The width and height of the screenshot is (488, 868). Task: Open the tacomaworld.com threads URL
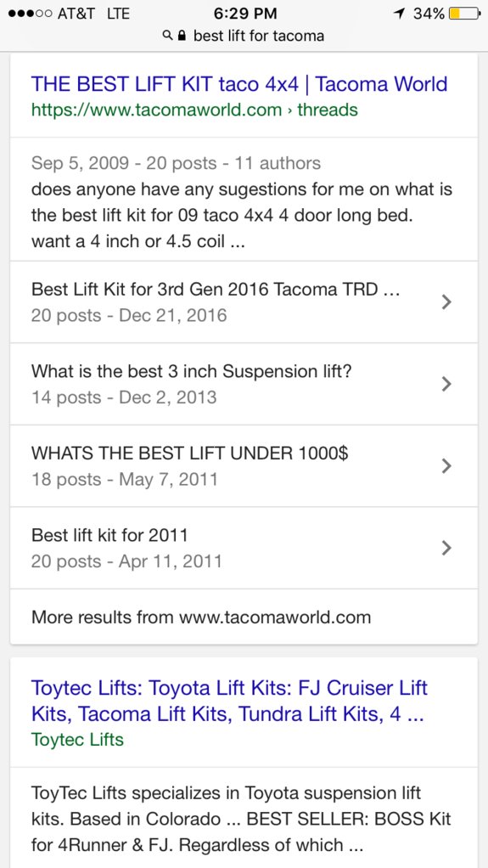pyautogui.click(x=194, y=110)
